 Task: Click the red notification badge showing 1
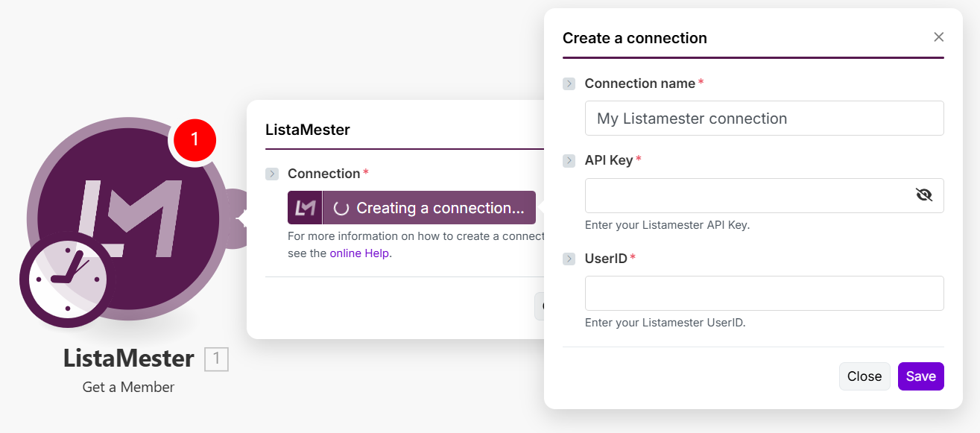click(x=195, y=139)
